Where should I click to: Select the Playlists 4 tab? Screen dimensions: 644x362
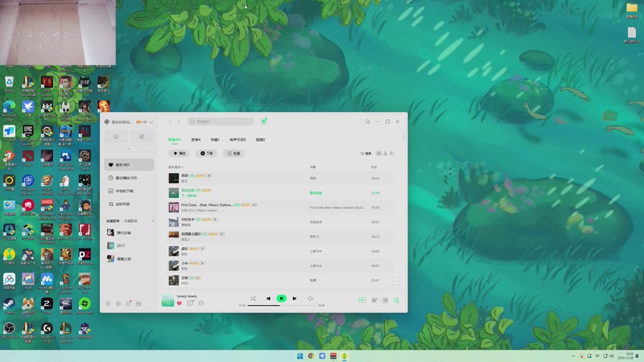pos(196,139)
